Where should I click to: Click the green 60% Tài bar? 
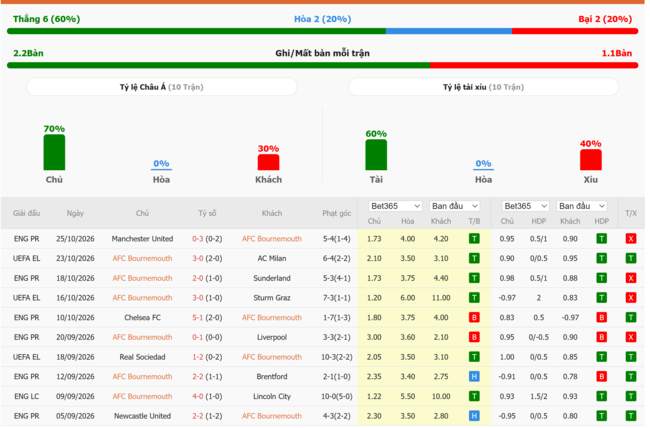(x=378, y=156)
